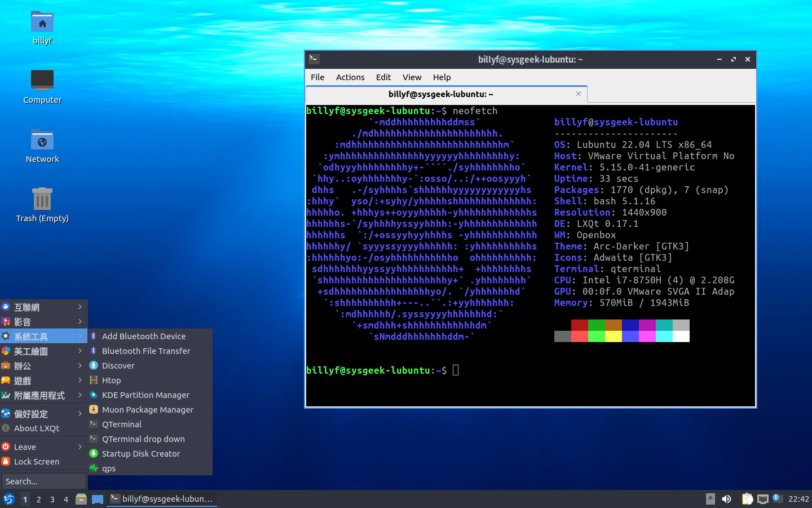Click the terminal prompt cursor line
Viewport: 812px width, 508px height.
point(382,370)
